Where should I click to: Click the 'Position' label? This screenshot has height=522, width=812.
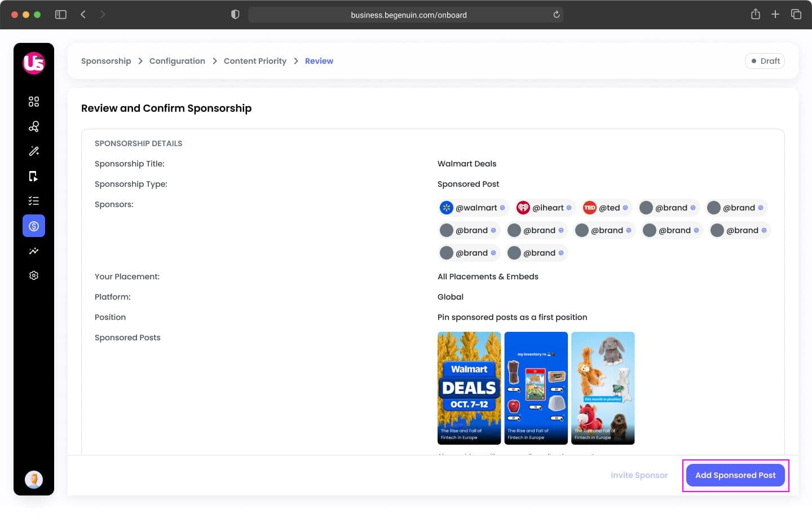pyautogui.click(x=110, y=317)
